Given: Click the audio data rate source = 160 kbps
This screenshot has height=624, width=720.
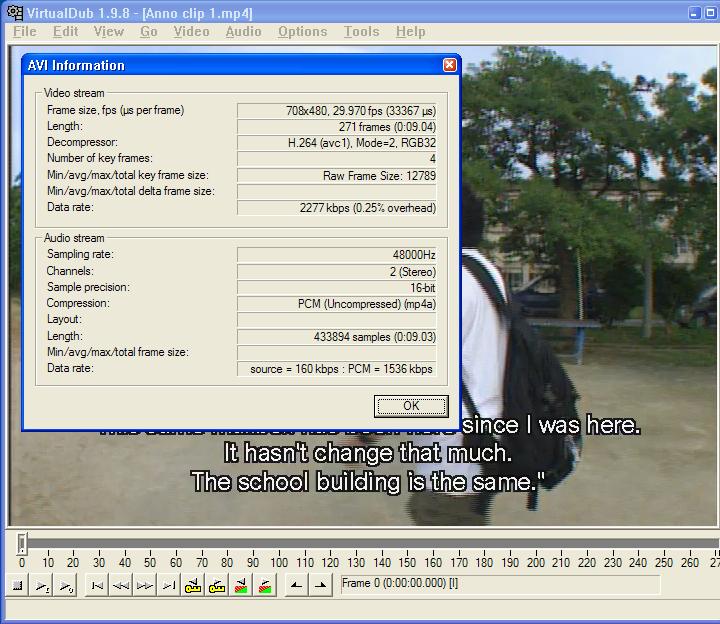Looking at the screenshot, I should click(336, 369).
